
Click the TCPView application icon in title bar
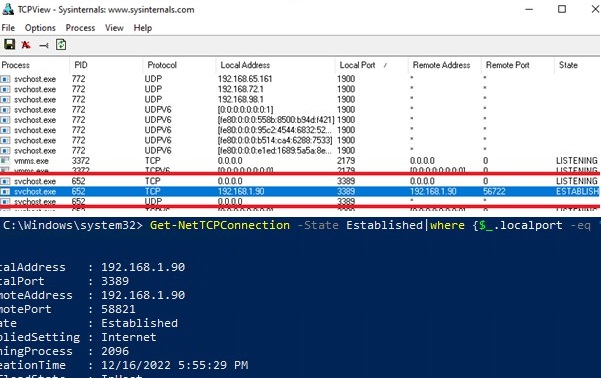[8, 9]
